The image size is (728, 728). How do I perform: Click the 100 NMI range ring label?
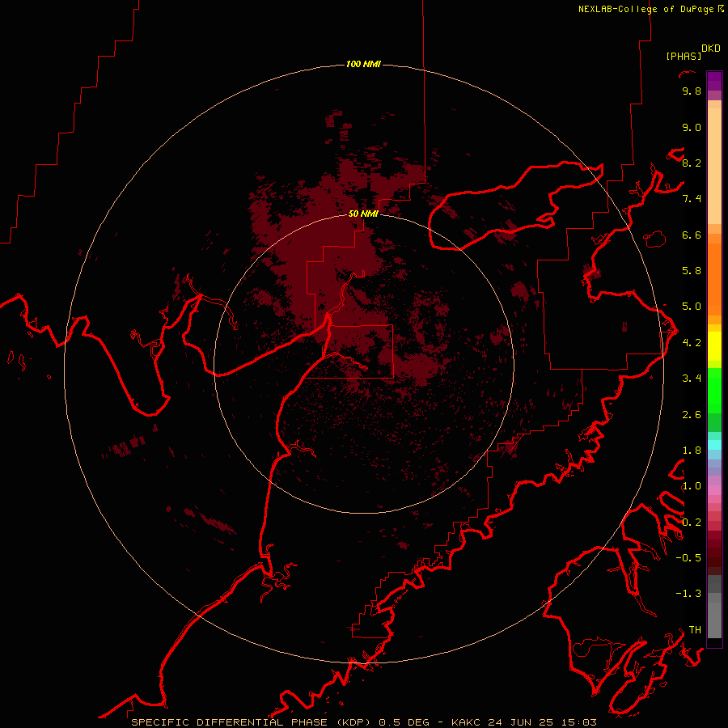[x=363, y=64]
